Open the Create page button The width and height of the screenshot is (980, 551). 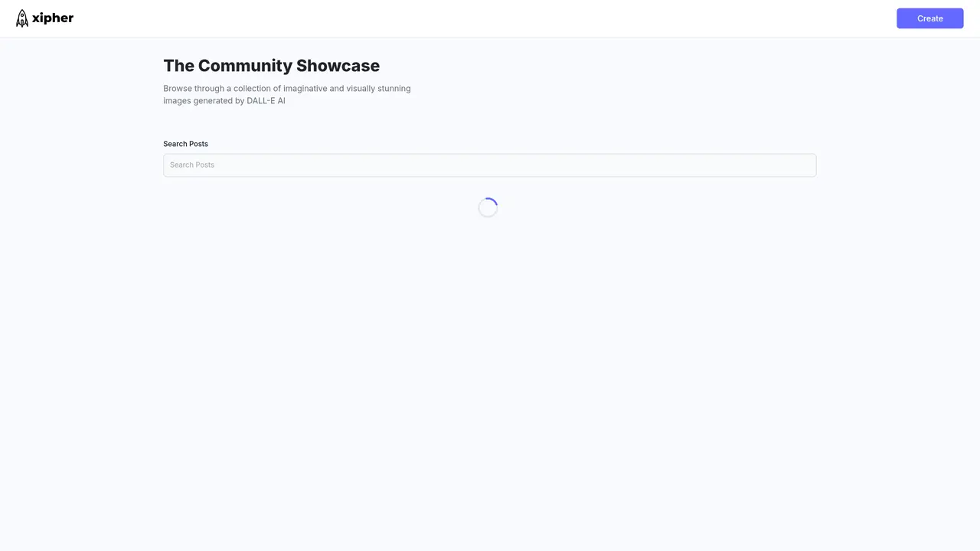(x=929, y=18)
